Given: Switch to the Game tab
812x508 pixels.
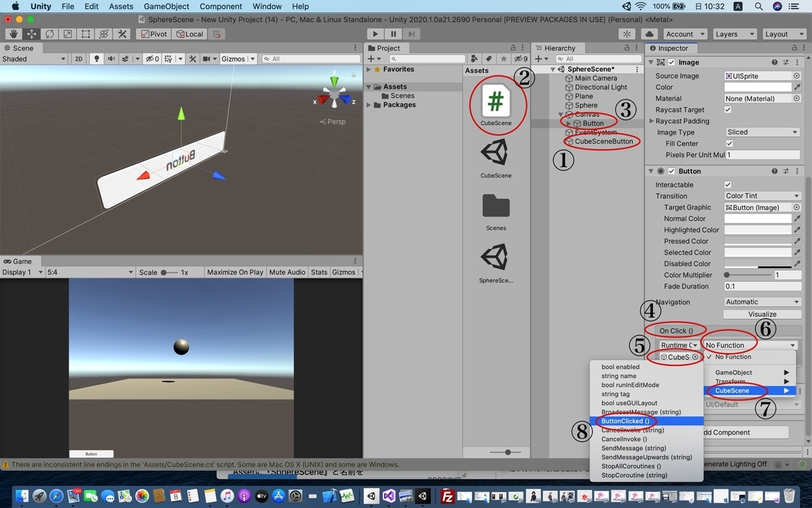Looking at the screenshot, I should point(18,261).
